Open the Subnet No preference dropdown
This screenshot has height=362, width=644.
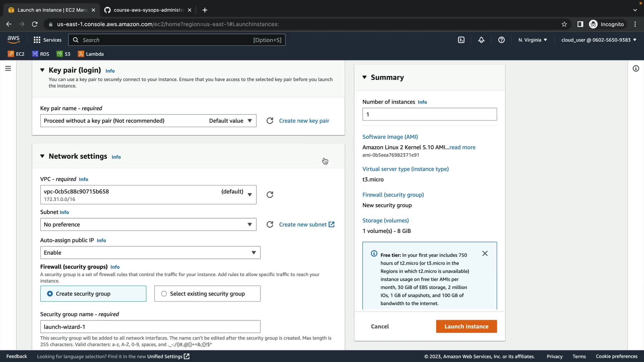pyautogui.click(x=148, y=225)
